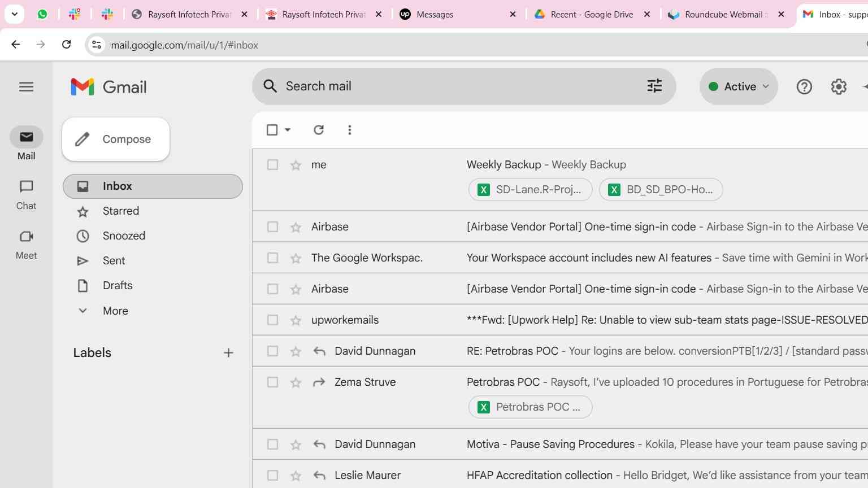Screen dimensions: 868x488
Task: Switch to second pinned Slack tab
Action: pyautogui.click(x=107, y=14)
